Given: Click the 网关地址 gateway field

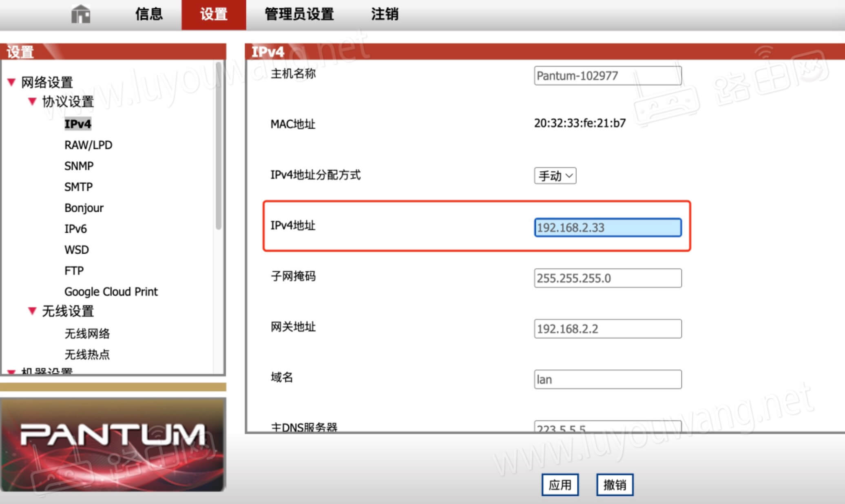Looking at the screenshot, I should [607, 329].
